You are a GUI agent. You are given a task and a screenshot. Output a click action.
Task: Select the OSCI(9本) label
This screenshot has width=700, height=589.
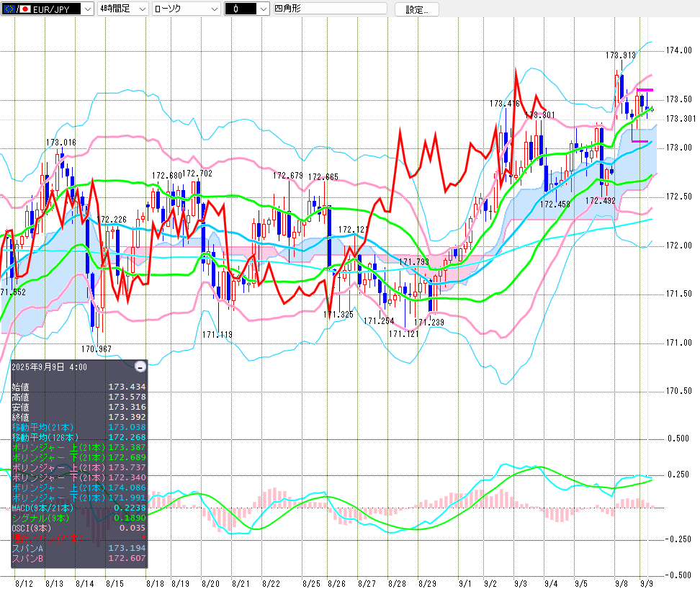31,528
